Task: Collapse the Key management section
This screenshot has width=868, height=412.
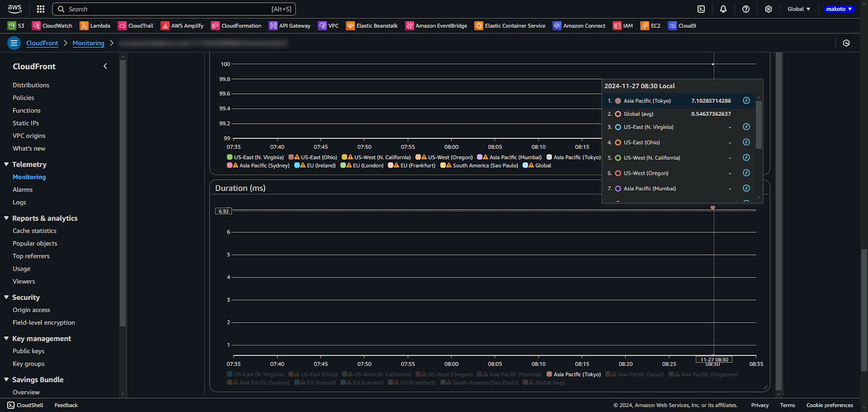Action: (7, 339)
